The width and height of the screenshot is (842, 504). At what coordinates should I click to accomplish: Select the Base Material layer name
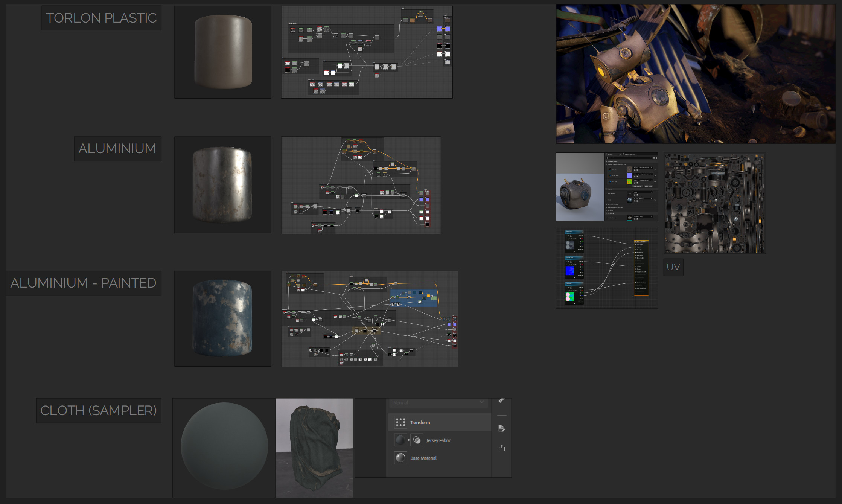[x=423, y=458]
